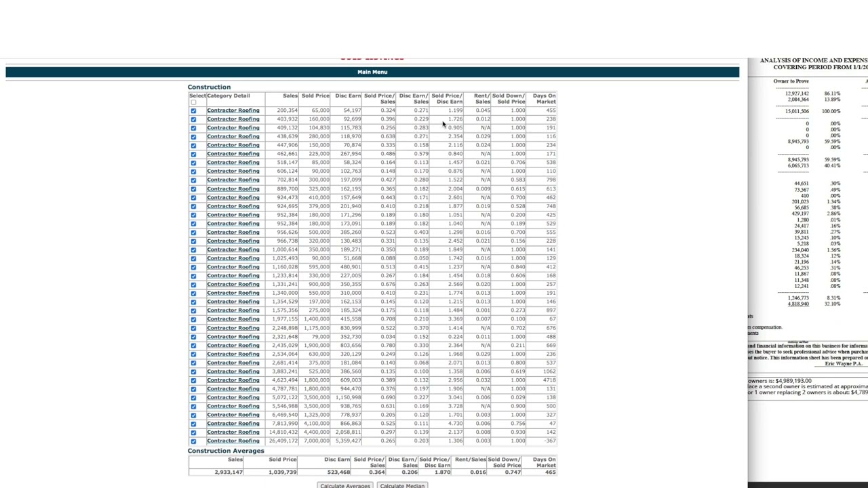This screenshot has width=868, height=488.
Task: Follow Contractor Roofing link for sales 966,738
Action: [x=233, y=241]
